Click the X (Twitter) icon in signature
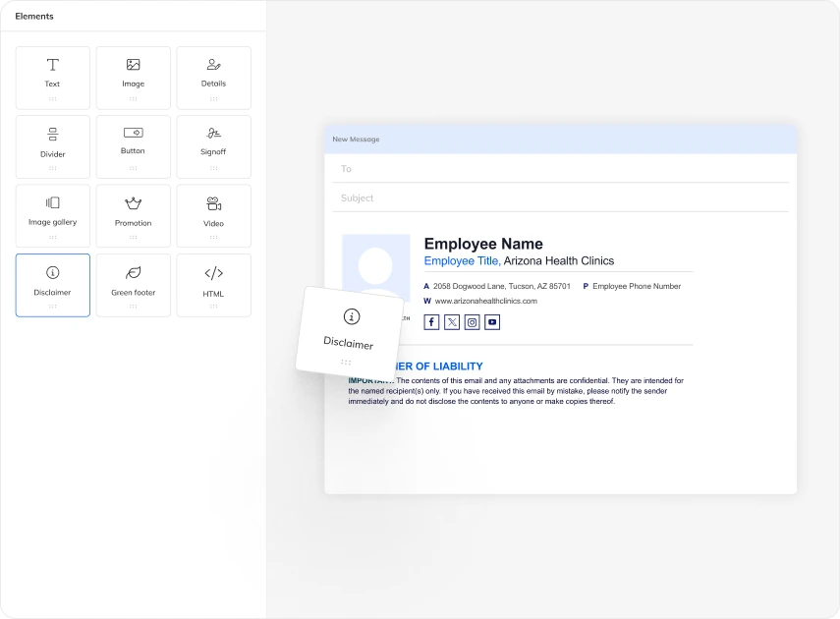Image resolution: width=840 pixels, height=619 pixels. tap(452, 322)
